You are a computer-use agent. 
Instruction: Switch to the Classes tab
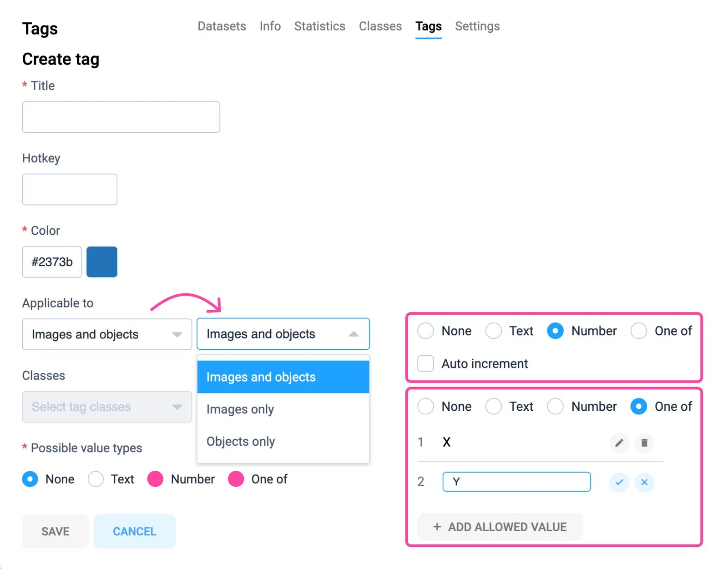[x=380, y=26]
